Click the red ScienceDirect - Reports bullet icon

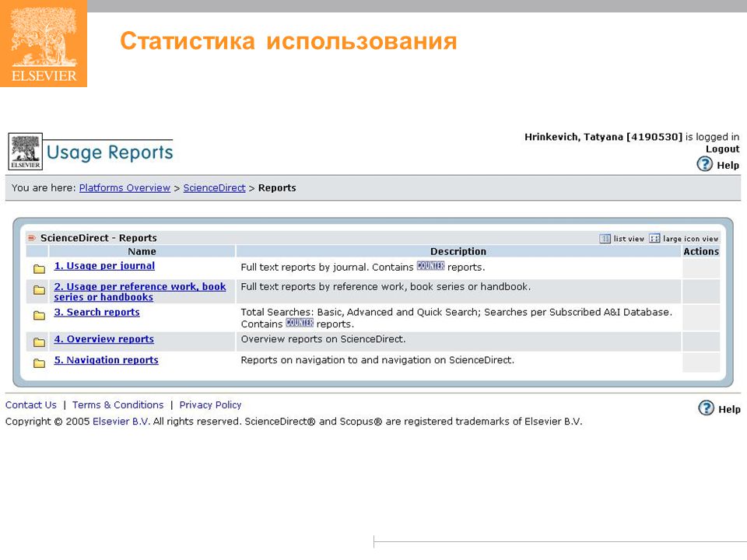coord(31,238)
